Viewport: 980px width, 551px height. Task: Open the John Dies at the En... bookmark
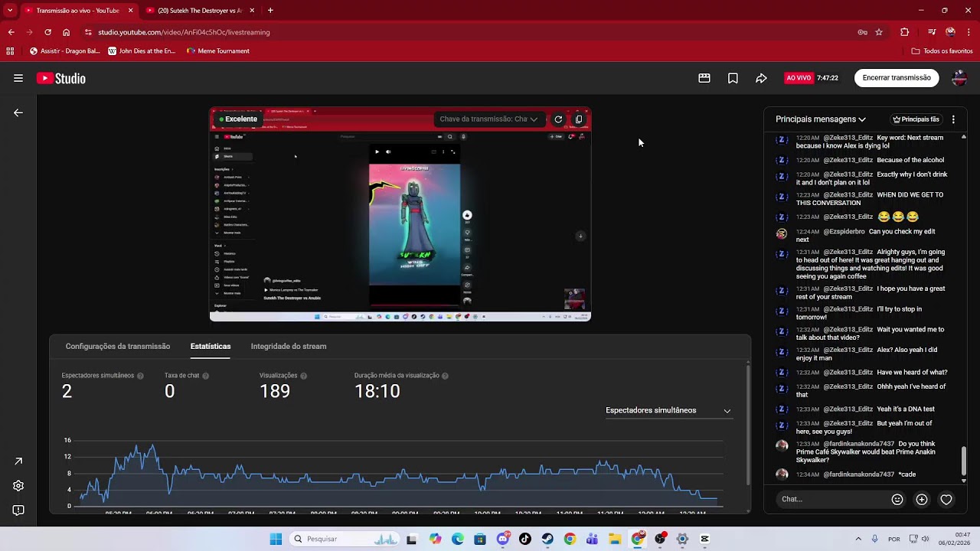point(142,51)
